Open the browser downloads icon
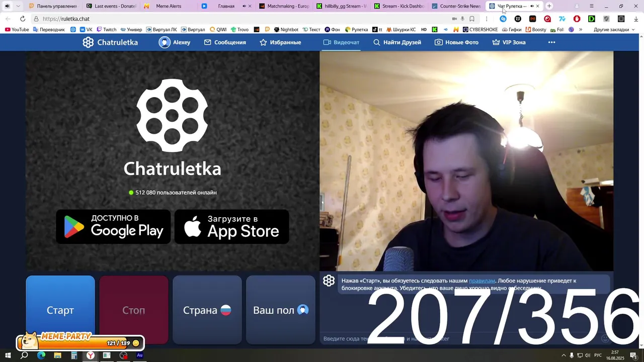The height and width of the screenshot is (362, 644). [x=636, y=19]
